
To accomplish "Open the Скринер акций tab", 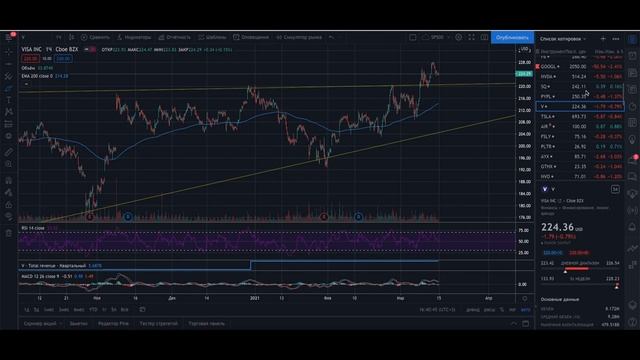I will 42,324.
